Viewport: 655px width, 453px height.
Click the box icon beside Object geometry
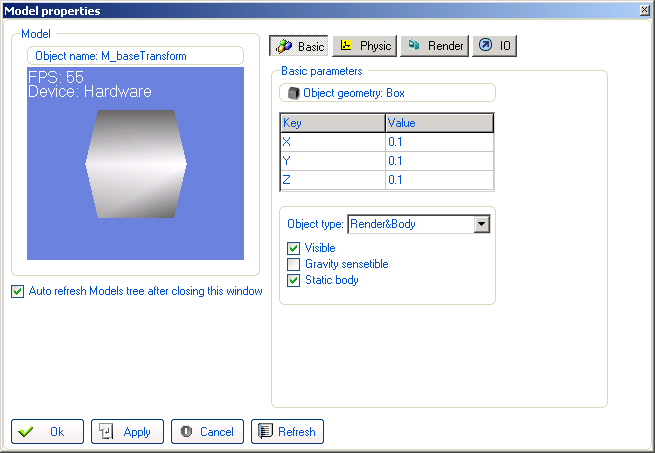coord(293,93)
